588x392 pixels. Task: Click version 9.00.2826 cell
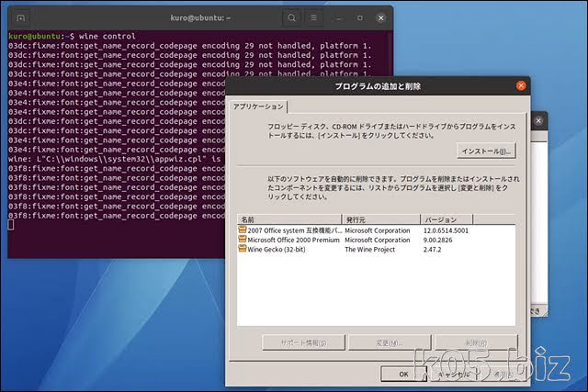point(437,240)
